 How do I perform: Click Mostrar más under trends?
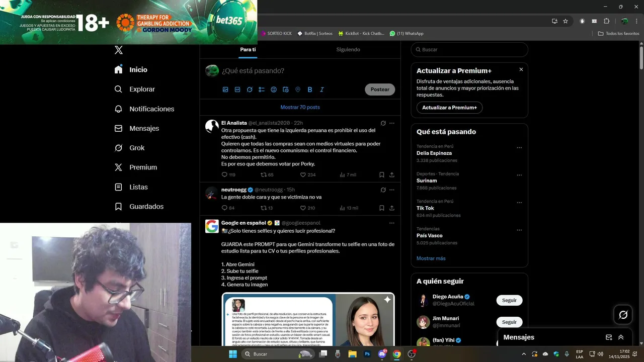point(431,258)
